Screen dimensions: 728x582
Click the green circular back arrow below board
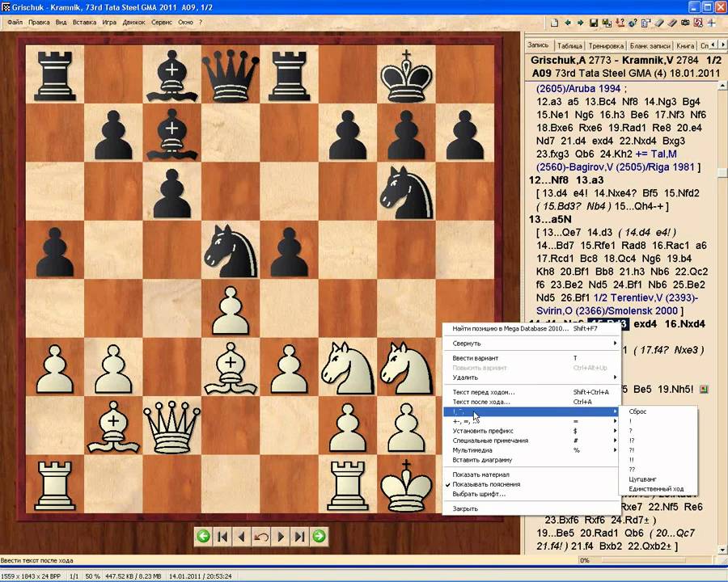pyautogui.click(x=203, y=537)
